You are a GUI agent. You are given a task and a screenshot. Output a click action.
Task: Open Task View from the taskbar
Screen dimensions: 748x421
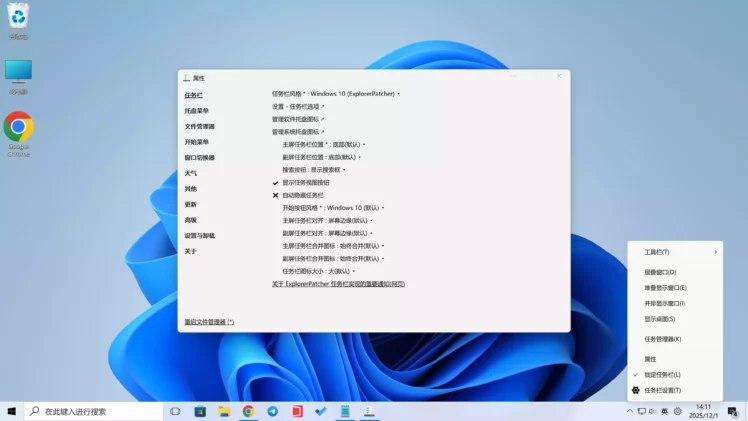[x=175, y=411]
